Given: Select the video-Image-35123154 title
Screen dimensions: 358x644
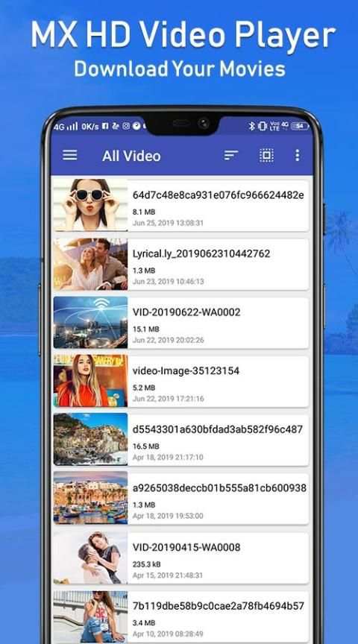Looking at the screenshot, I should point(186,371).
